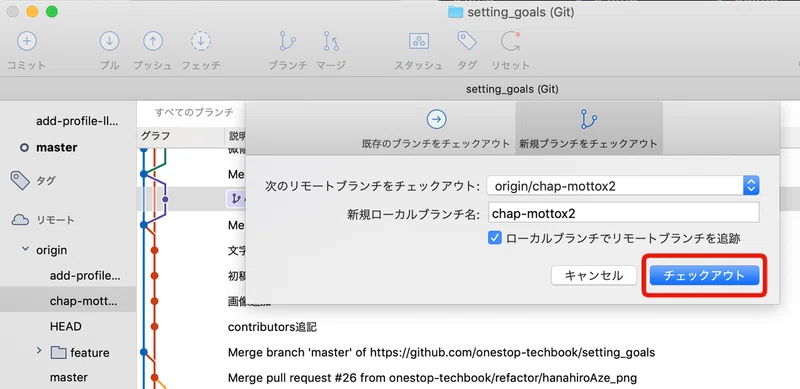
Task: Click the Pull (プル) toolbar icon
Action: pyautogui.click(x=109, y=41)
